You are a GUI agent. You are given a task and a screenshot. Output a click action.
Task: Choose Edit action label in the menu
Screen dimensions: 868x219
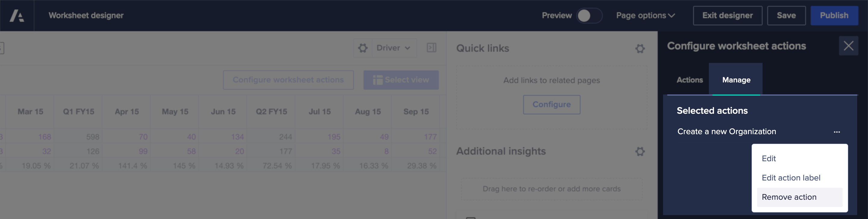[791, 177]
